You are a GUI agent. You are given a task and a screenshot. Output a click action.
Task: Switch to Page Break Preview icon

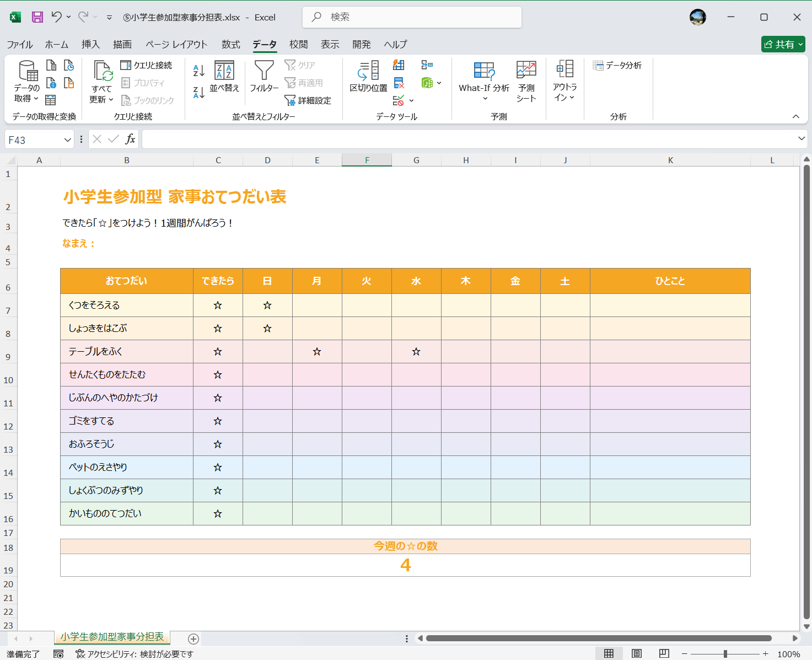point(664,653)
